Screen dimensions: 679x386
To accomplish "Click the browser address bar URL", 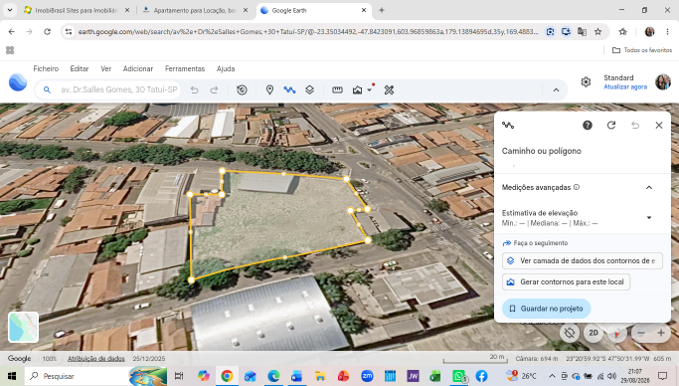I will (308, 32).
